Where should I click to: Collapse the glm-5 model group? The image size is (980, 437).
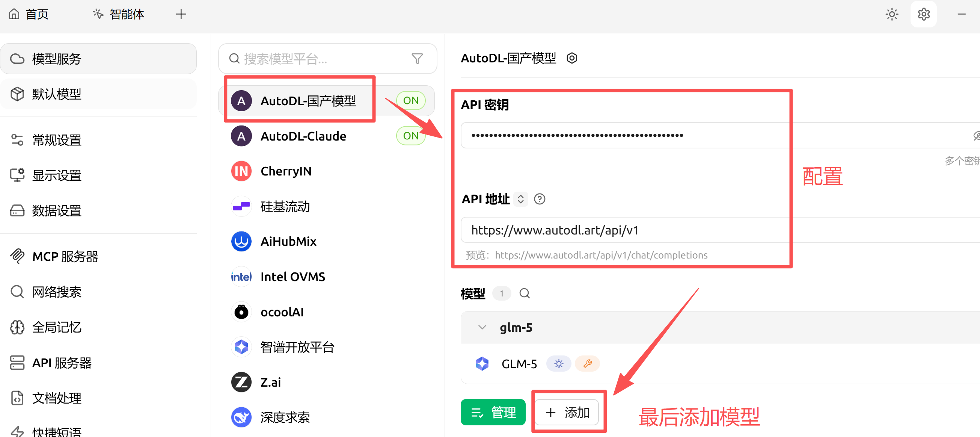coord(482,327)
